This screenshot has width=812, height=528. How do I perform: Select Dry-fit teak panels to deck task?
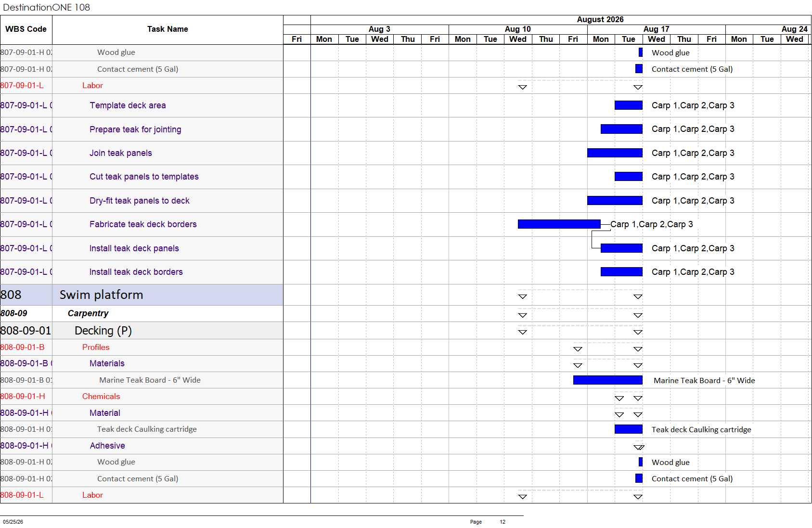click(x=140, y=201)
